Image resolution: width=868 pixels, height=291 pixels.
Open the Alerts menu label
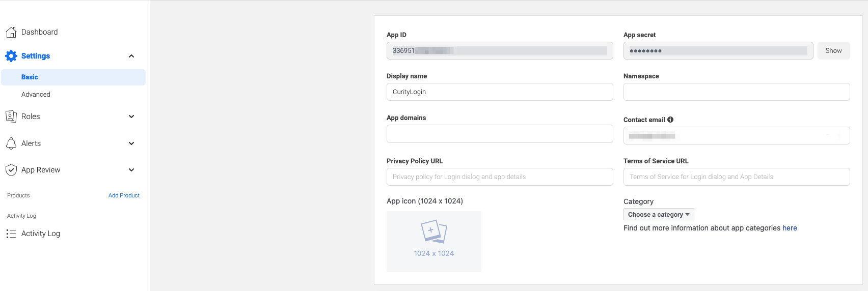coord(31,143)
